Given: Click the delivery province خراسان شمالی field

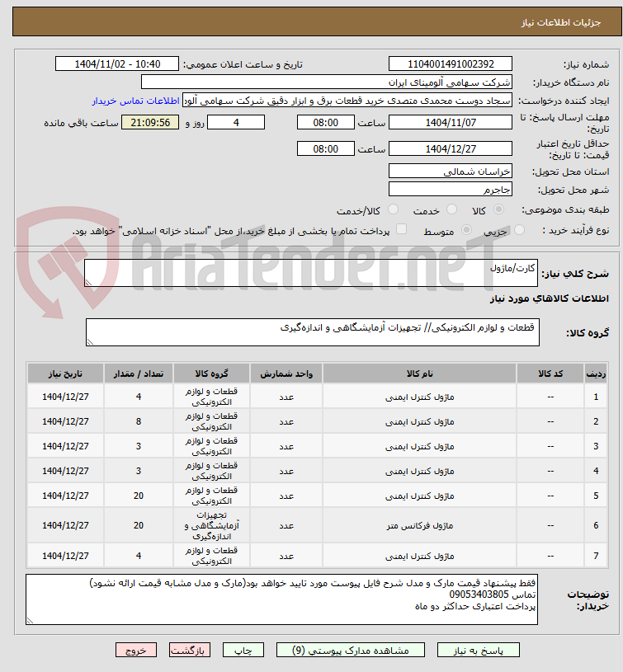Looking at the screenshot, I should [451, 171].
